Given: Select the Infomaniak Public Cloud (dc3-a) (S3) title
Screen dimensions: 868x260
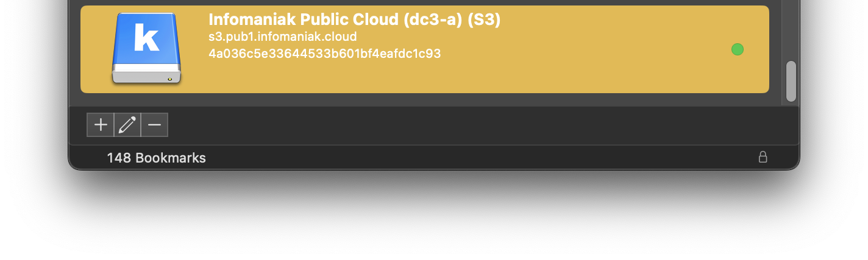Looking at the screenshot, I should click(354, 20).
